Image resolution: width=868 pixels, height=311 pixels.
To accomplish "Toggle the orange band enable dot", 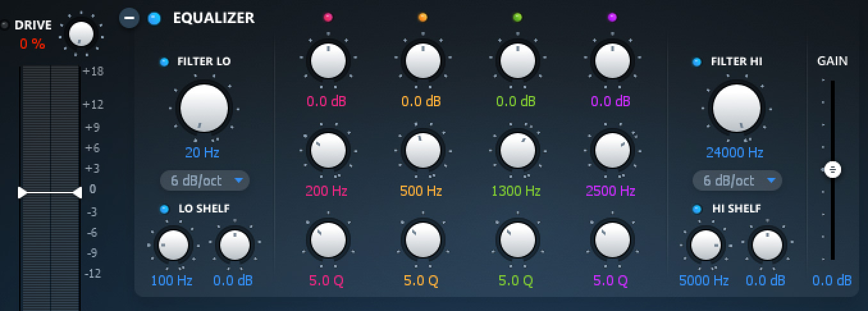I will pyautogui.click(x=422, y=18).
